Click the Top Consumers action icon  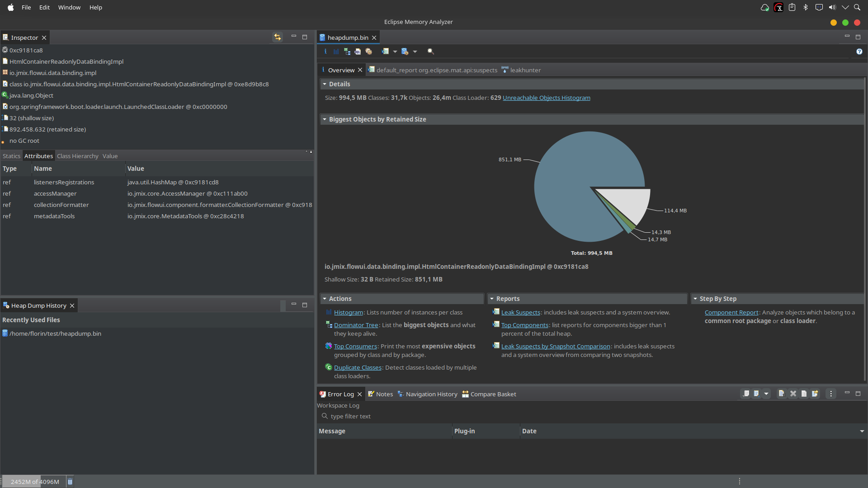tap(329, 346)
